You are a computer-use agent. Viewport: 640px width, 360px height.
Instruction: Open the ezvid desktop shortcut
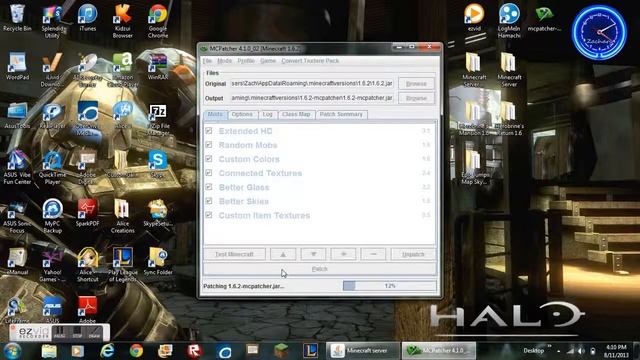pyautogui.click(x=474, y=17)
